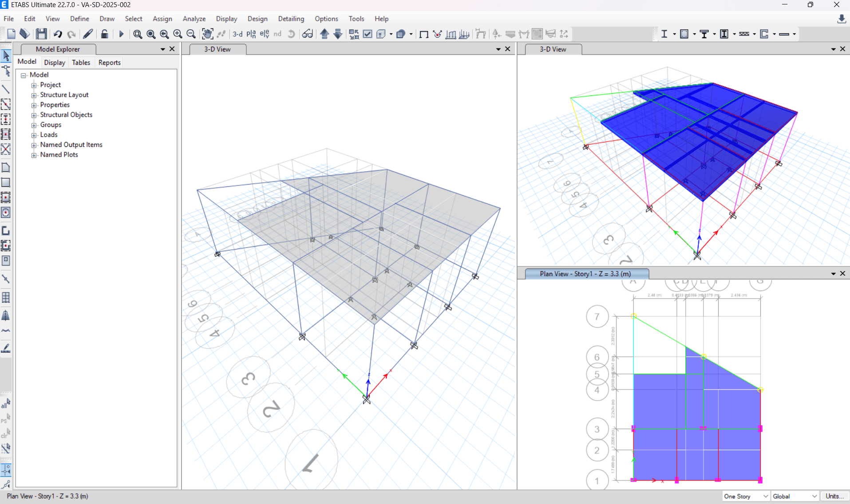
Task: Set Elevation view from the toolbar
Action: tap(265, 34)
